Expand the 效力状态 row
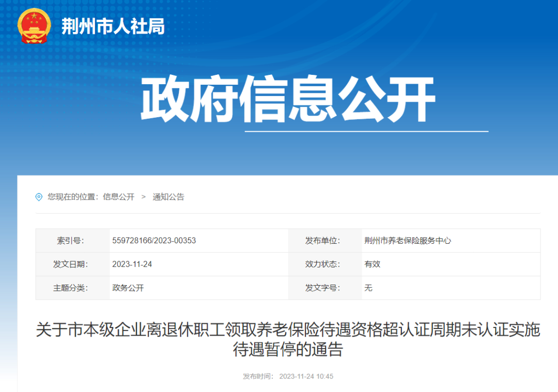 point(323,264)
